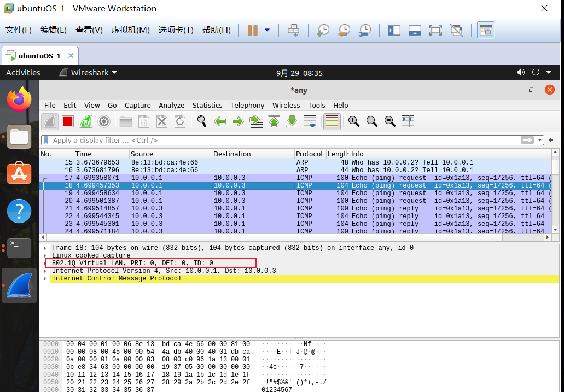Open the Tools menu
564x392 pixels.
316,106
